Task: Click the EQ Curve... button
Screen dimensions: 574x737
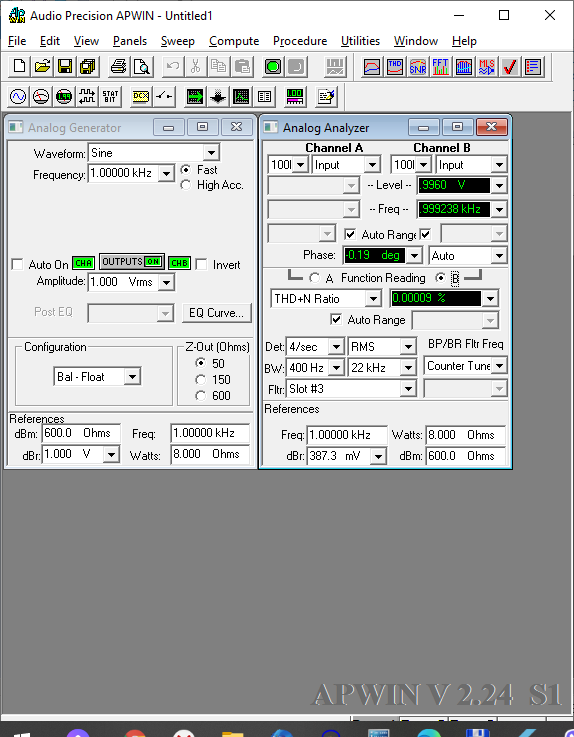Action: [217, 313]
